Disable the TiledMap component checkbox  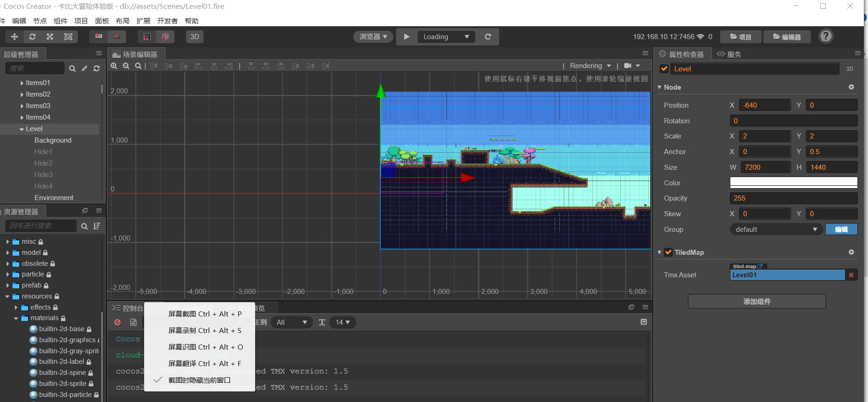[669, 253]
